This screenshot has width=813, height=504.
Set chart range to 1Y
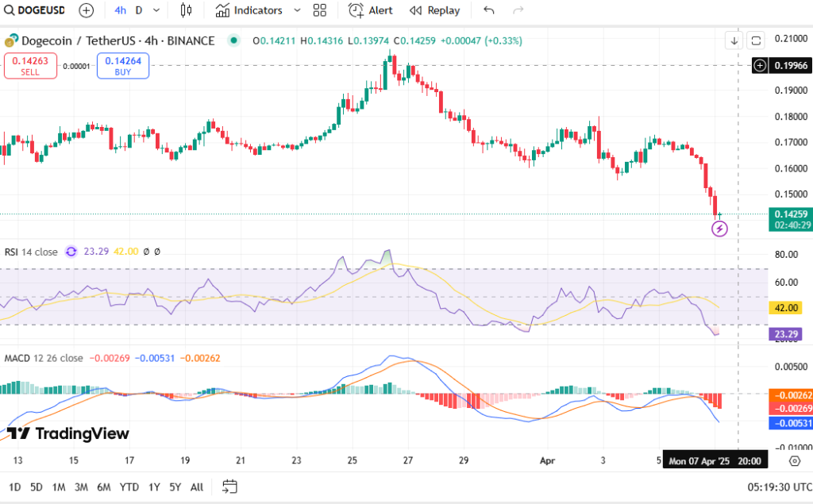(154, 487)
